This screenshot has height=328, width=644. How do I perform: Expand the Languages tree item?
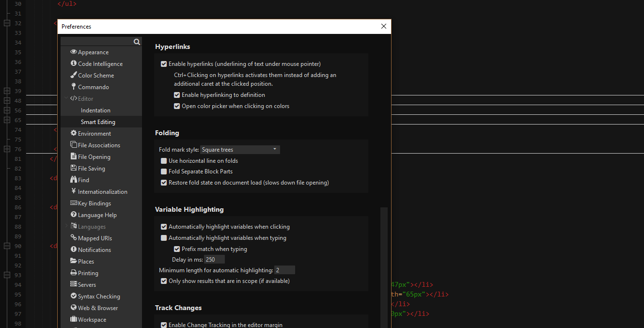(66, 226)
